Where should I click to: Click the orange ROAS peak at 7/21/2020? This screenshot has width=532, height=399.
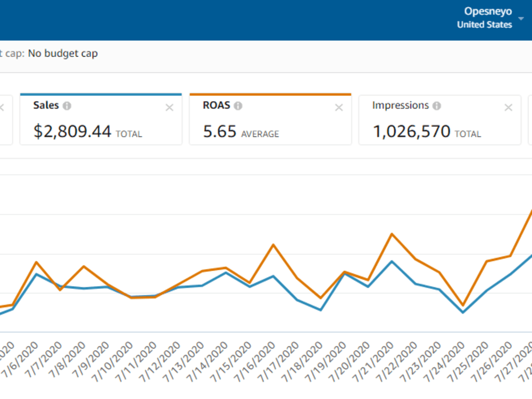tap(392, 234)
